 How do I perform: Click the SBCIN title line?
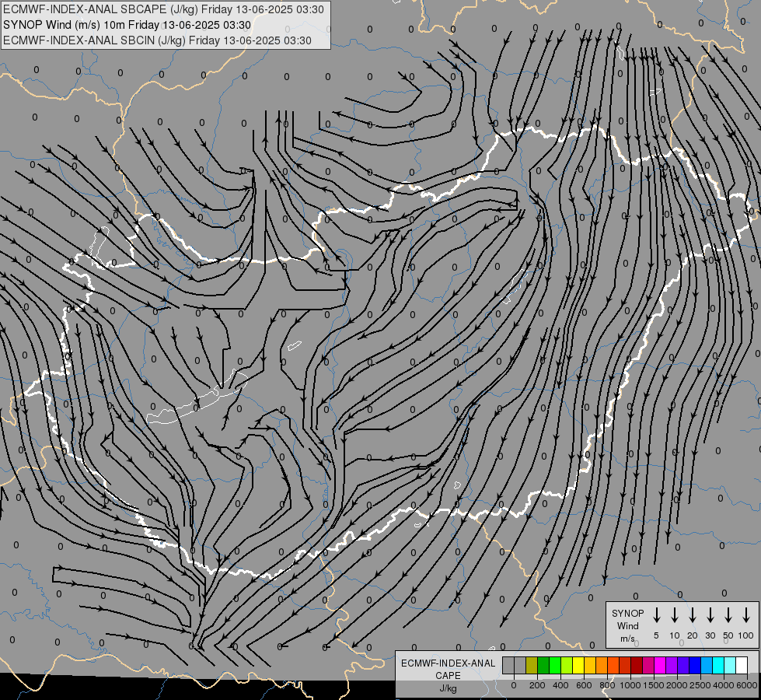click(x=157, y=40)
